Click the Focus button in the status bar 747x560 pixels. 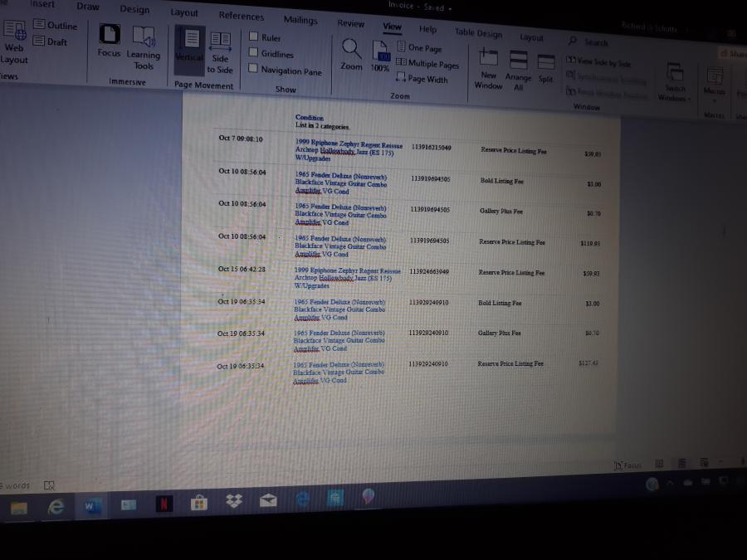pyautogui.click(x=628, y=465)
